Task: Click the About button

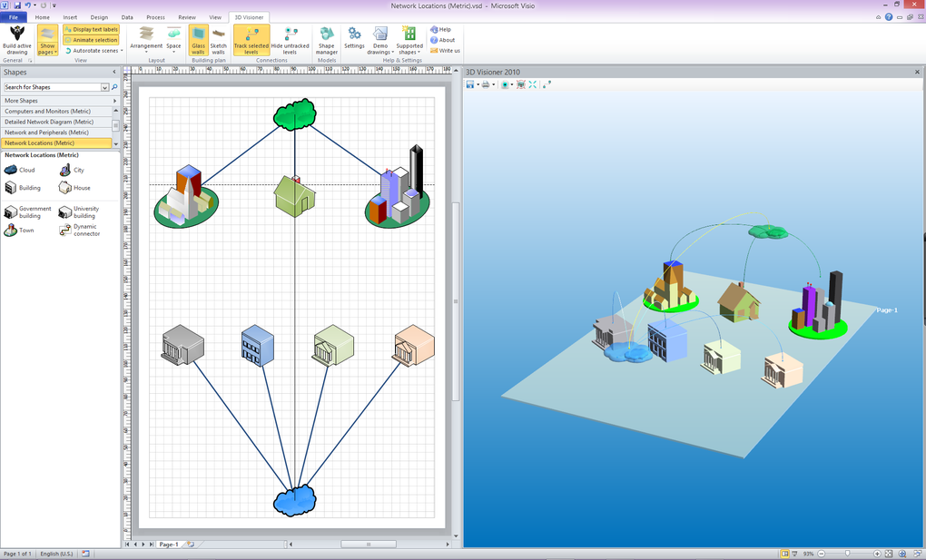Action: [442, 40]
